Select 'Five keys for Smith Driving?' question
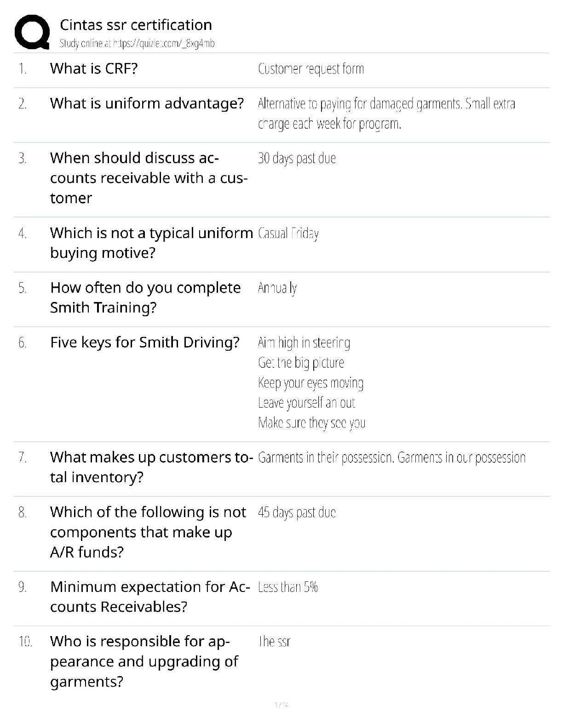563x728 pixels. (145, 342)
